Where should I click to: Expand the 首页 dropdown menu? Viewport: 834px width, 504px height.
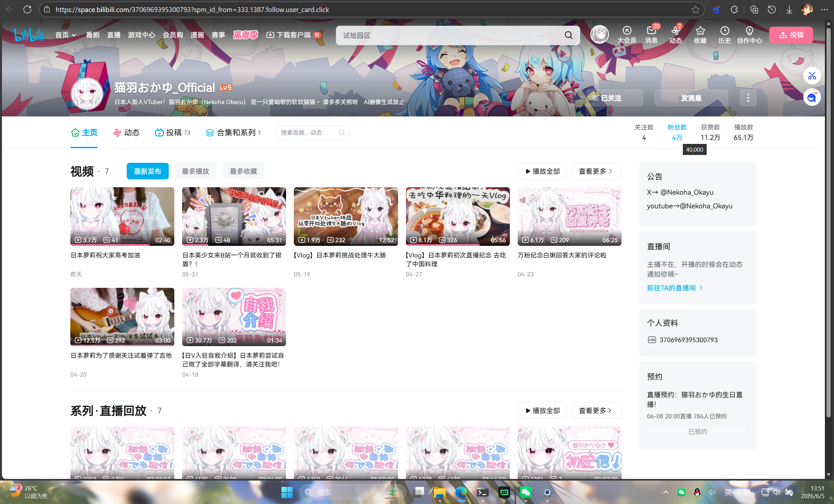coord(65,35)
